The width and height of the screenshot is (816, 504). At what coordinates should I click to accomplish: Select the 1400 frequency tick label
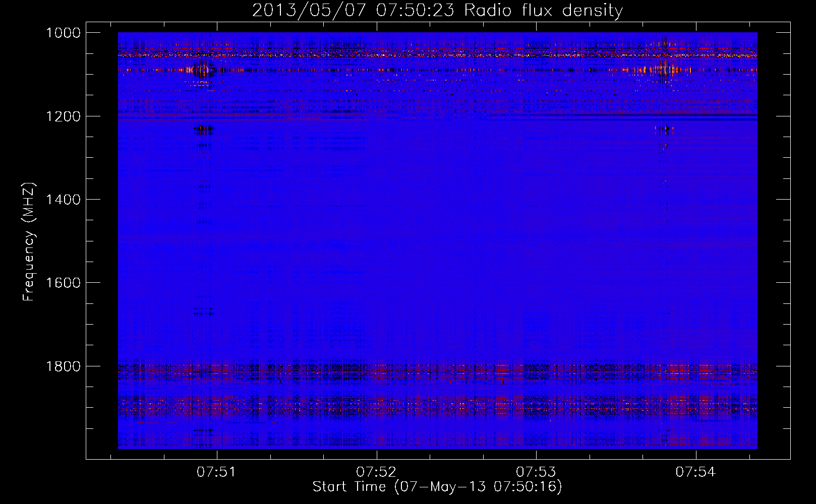coord(64,200)
